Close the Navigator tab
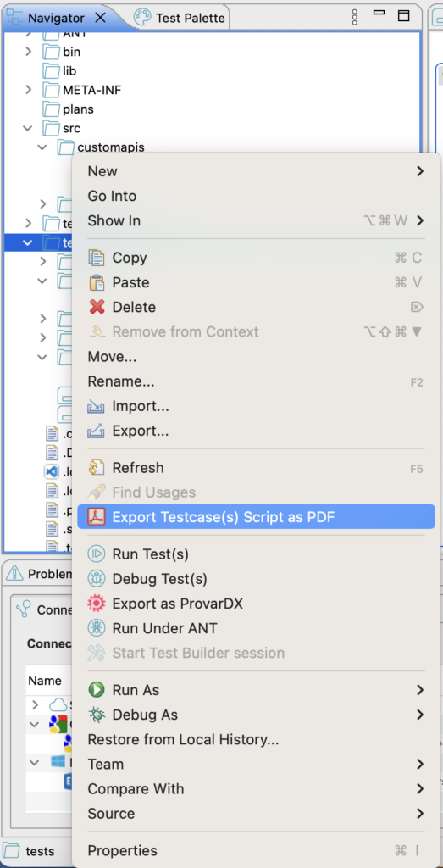The height and width of the screenshot is (868, 443). [101, 17]
